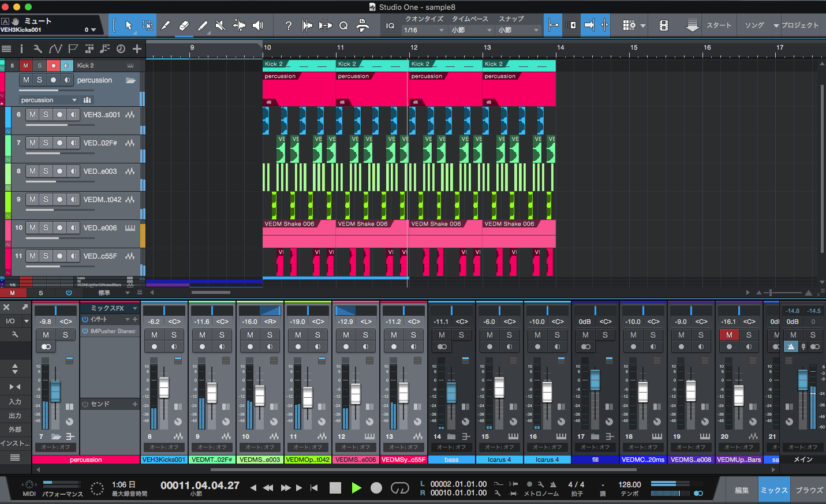Toggle autoscroll arrow button in toolbar

[589, 25]
